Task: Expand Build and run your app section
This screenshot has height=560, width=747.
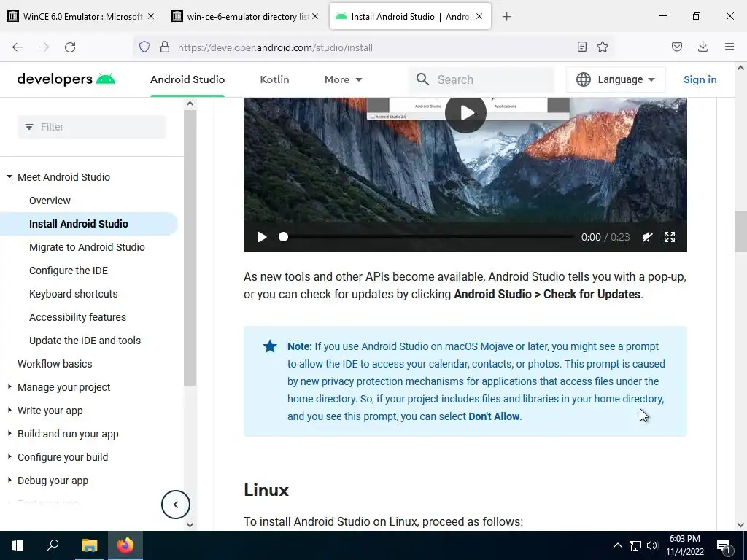Action: [9, 434]
